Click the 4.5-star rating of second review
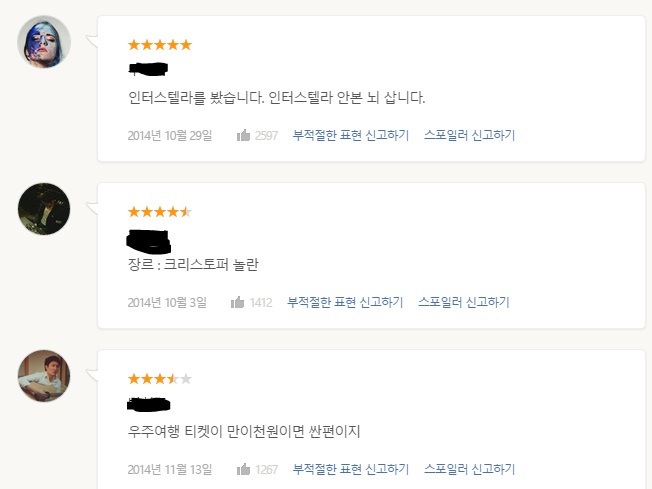This screenshot has height=489, width=652. pos(160,212)
